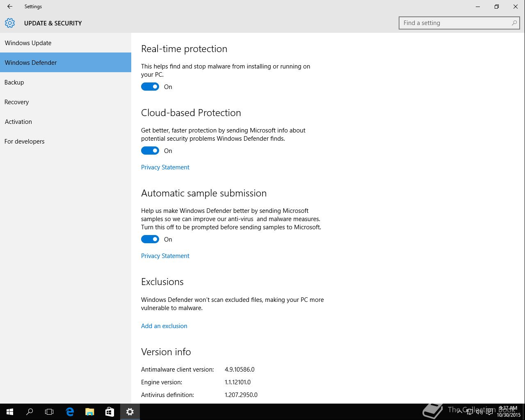Restore down the Settings window
Viewport: 525px width, 420px height.
[497, 7]
